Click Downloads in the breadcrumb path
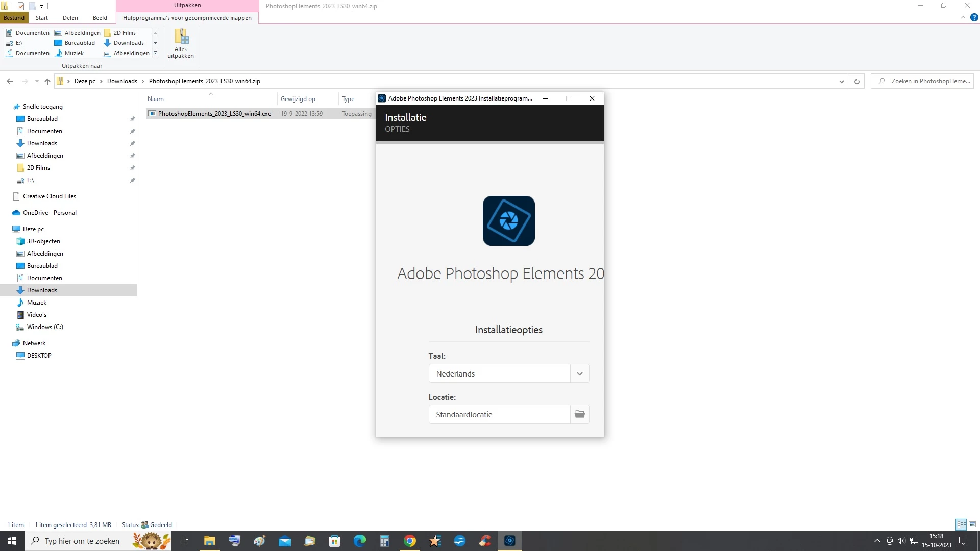Image resolution: width=980 pixels, height=551 pixels. (x=122, y=81)
